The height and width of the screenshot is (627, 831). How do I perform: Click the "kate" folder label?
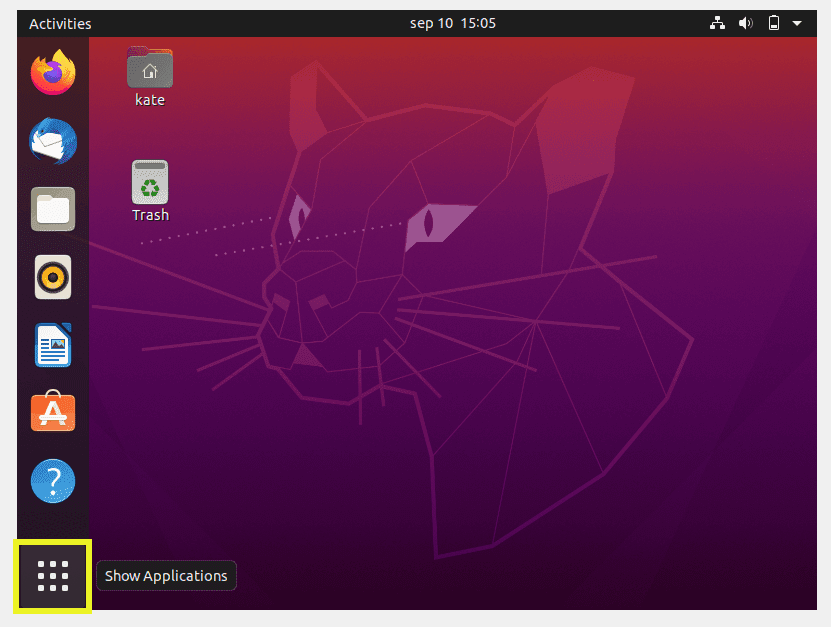click(150, 100)
